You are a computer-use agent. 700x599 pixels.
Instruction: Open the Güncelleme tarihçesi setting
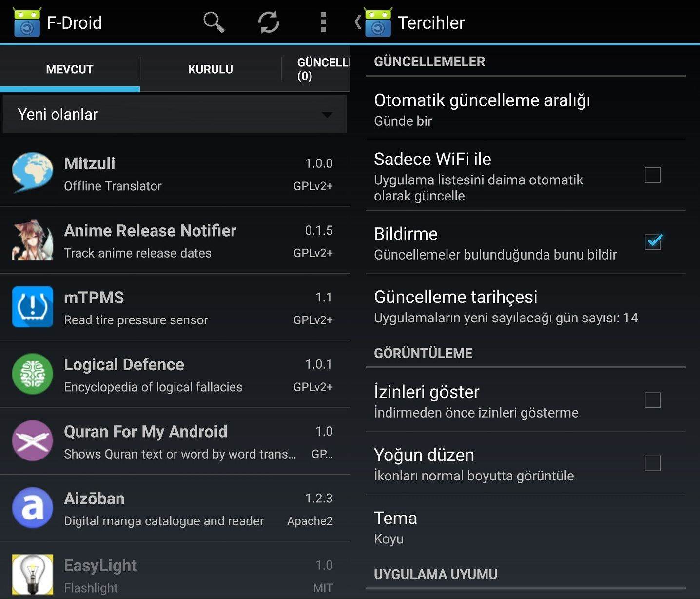click(525, 306)
